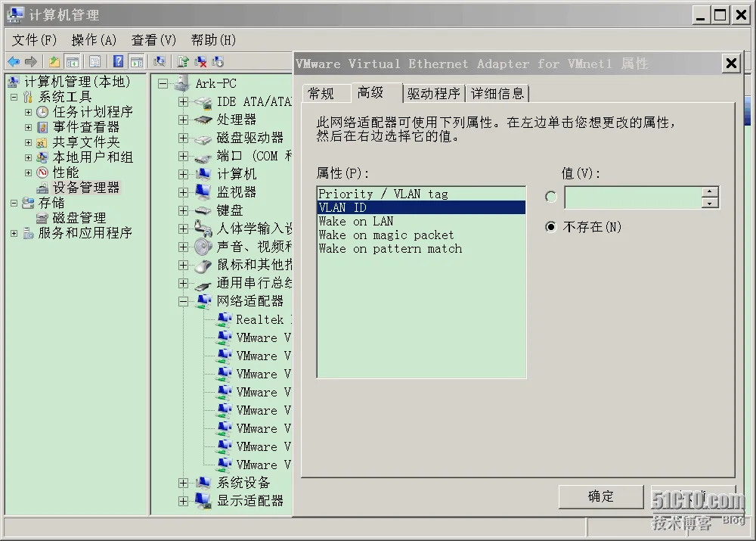Screen dimensions: 756x541
Task: Collapse the 系统工具 node
Action: [x=14, y=97]
